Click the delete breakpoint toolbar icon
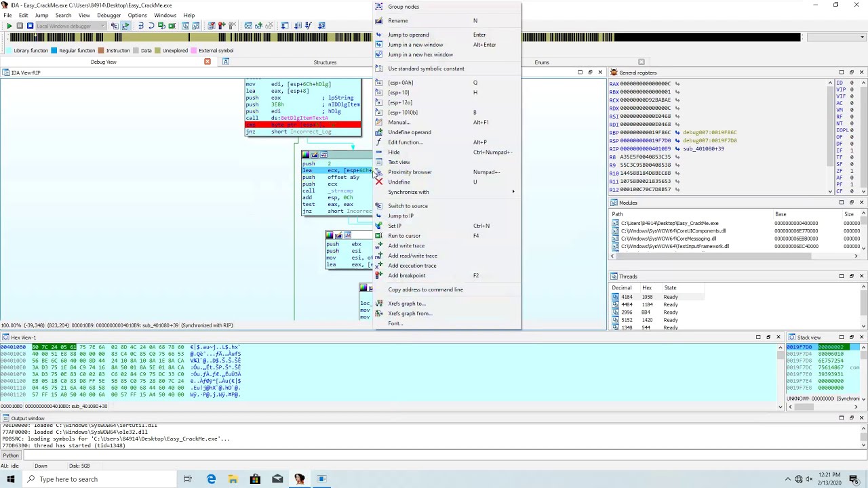The height and width of the screenshot is (488, 868). (x=232, y=26)
